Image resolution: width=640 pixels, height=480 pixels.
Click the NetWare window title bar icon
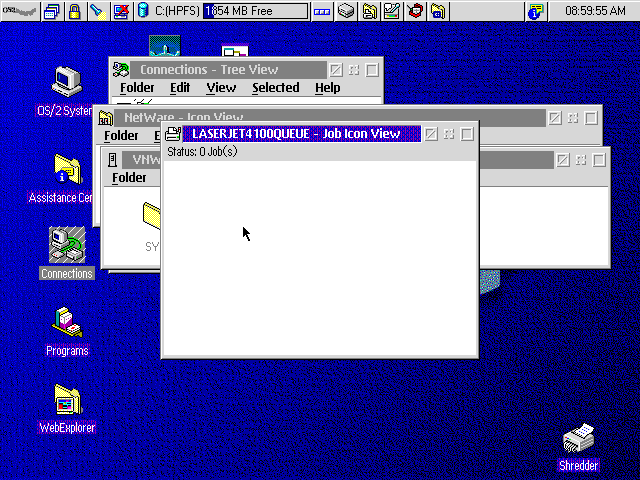click(105, 118)
